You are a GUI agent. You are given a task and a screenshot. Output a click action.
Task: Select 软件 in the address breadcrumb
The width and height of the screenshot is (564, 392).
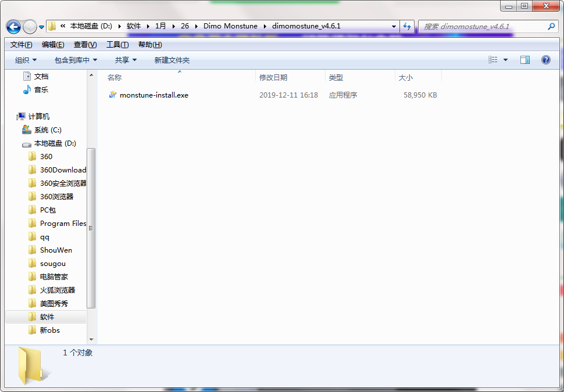(134, 26)
